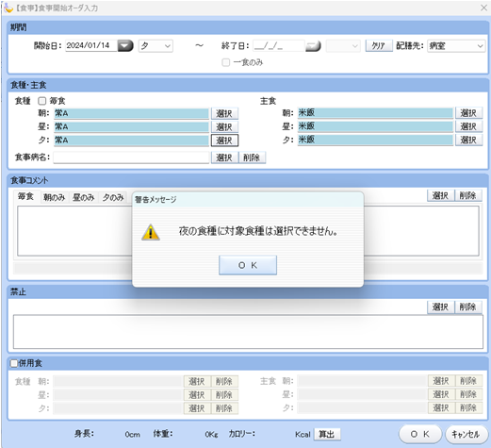Click 選択 in the 禁止 section
491x448 pixels.
point(440,307)
